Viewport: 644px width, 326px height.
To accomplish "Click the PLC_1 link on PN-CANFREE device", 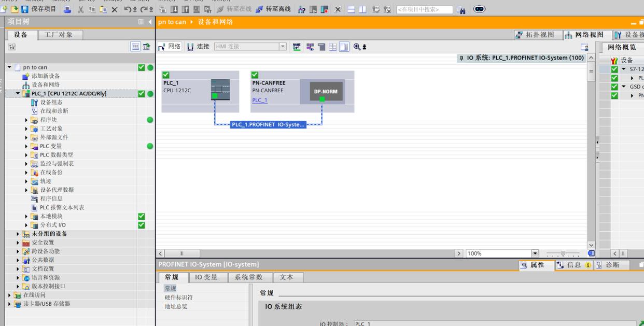I will point(260,100).
